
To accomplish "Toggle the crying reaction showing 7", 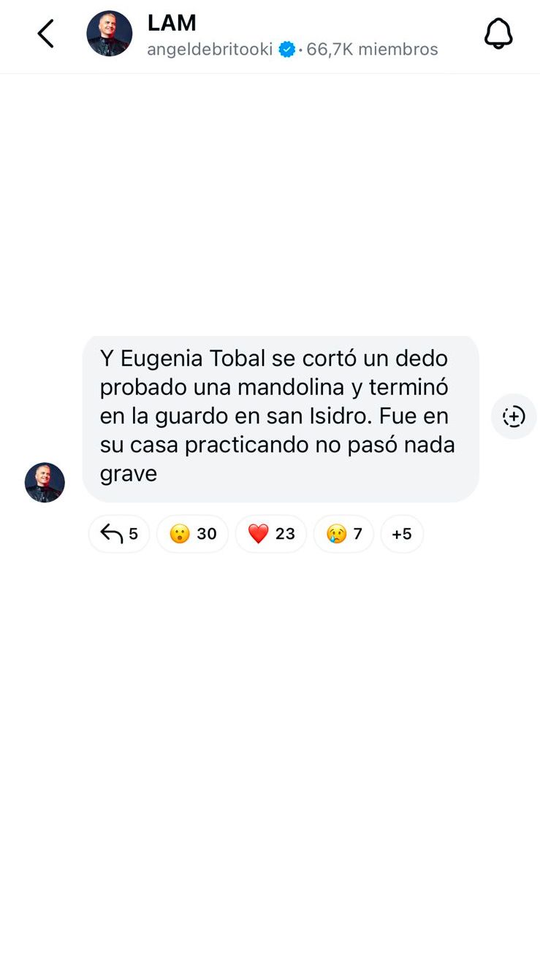I will (x=343, y=534).
